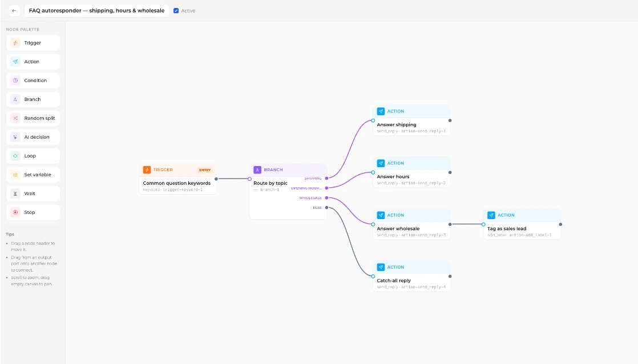This screenshot has height=364, width=638.
Task: Click the Answer hours output port
Action: (x=450, y=172)
